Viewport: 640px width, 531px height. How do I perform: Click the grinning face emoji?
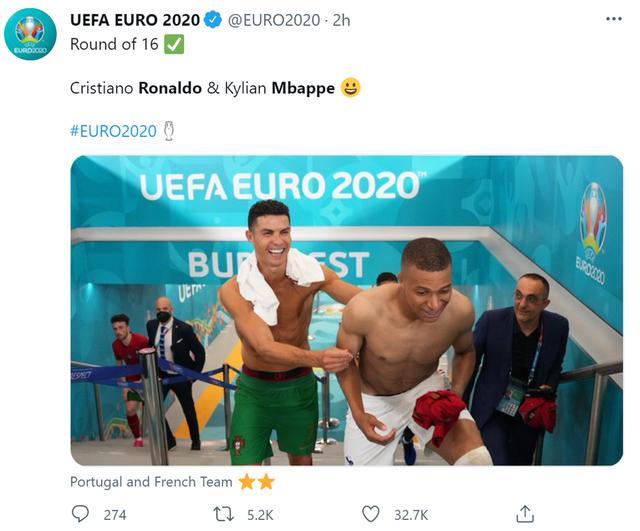tap(351, 88)
